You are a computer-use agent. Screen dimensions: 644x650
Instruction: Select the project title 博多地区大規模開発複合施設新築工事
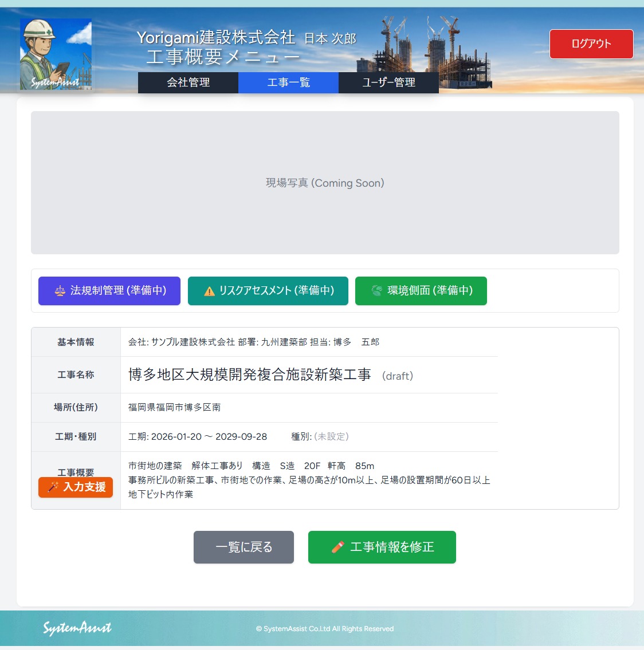pyautogui.click(x=249, y=375)
